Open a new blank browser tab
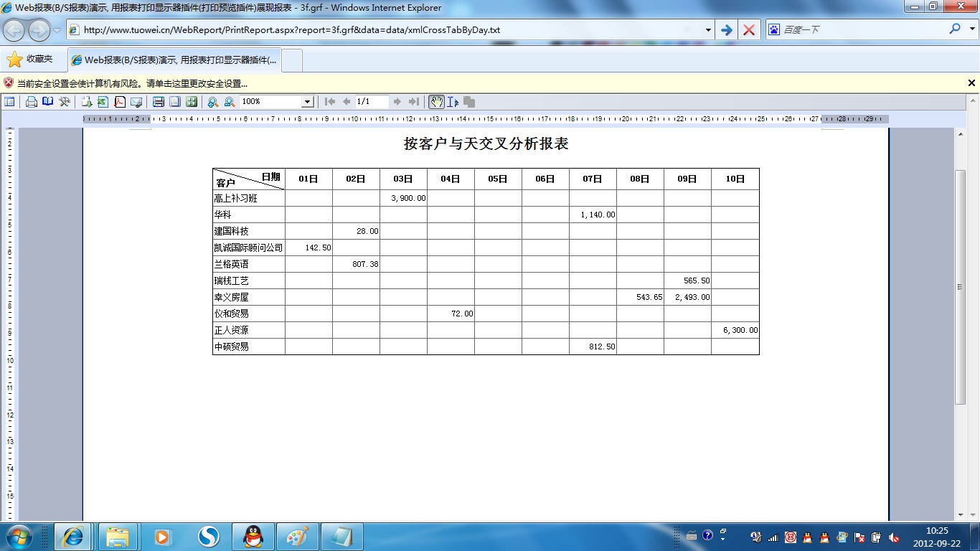The width and height of the screenshot is (980, 551). point(292,60)
